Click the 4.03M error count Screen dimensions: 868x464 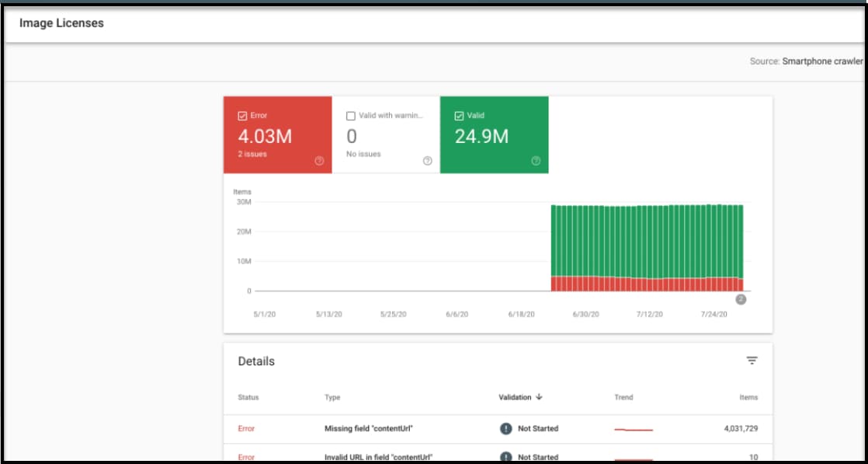tap(265, 136)
